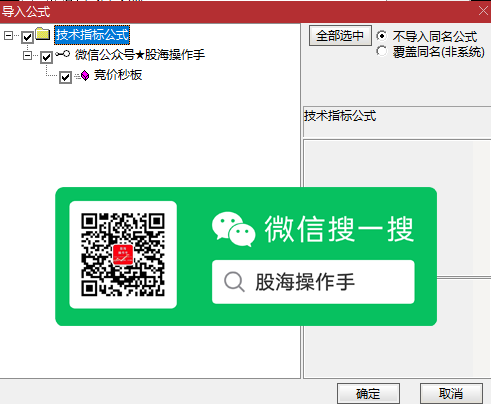Viewport: 491px width, 404px height.
Task: Click the QR code image
Action: (123, 255)
